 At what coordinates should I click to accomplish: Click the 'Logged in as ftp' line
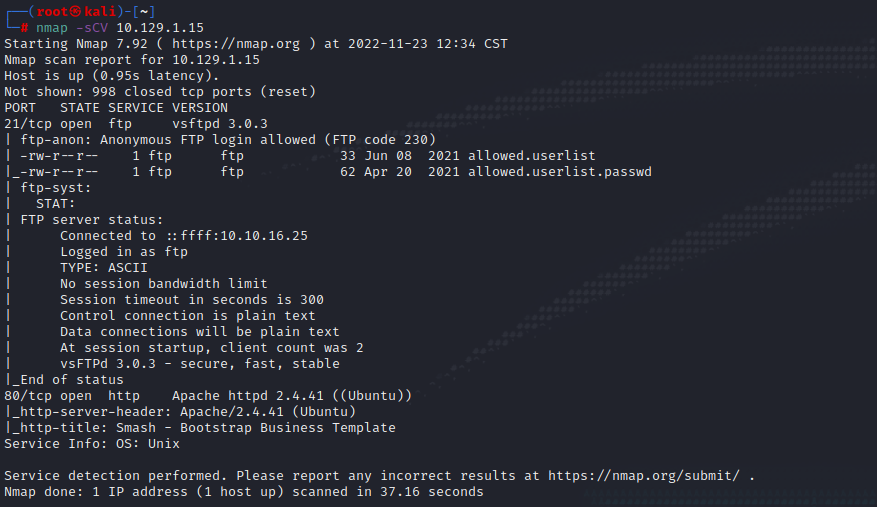[123, 252]
